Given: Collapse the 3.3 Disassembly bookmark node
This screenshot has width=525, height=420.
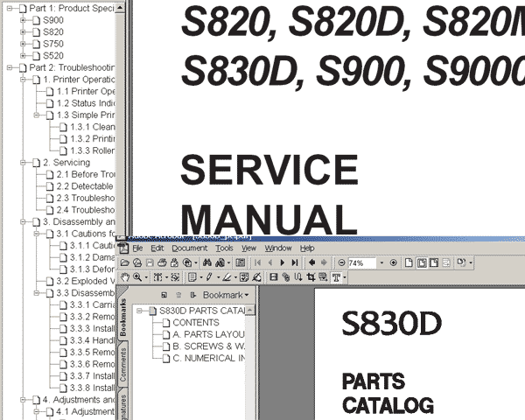Looking at the screenshot, I should pyautogui.click(x=36, y=293).
